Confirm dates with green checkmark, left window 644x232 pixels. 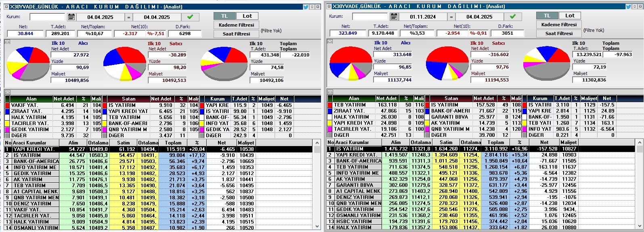coord(190,17)
